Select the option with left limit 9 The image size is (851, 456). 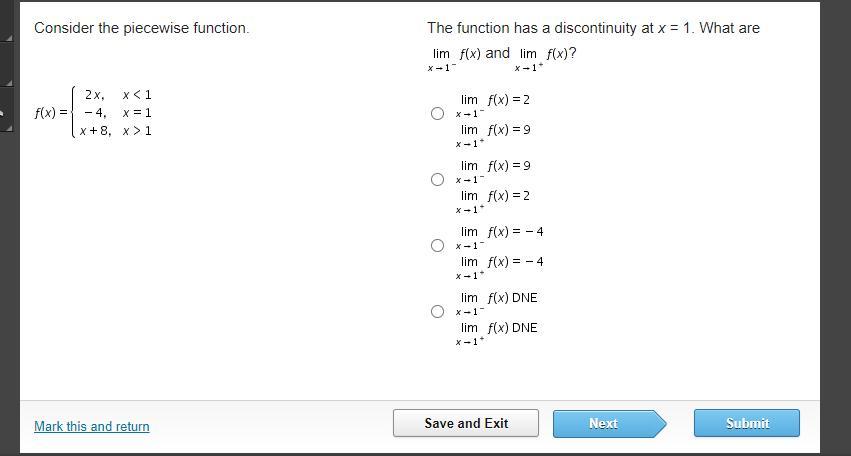point(437,180)
